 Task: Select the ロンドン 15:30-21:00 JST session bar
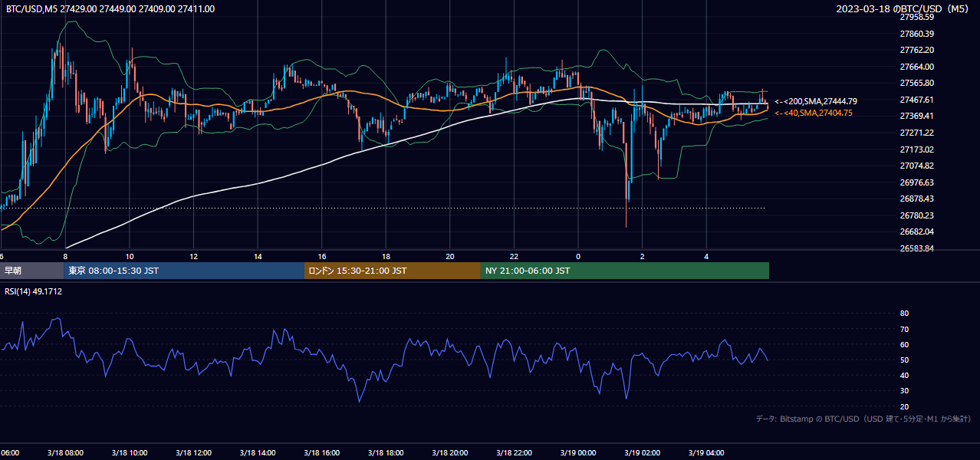point(393,271)
